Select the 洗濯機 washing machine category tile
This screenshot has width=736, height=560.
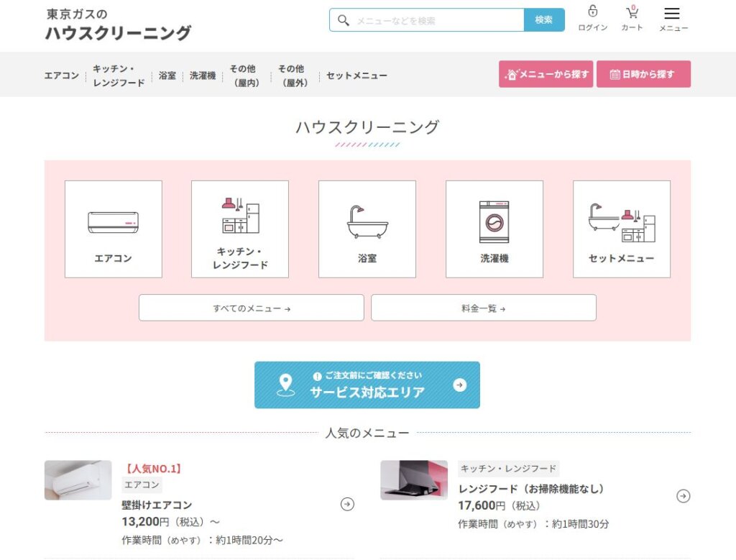[494, 228]
